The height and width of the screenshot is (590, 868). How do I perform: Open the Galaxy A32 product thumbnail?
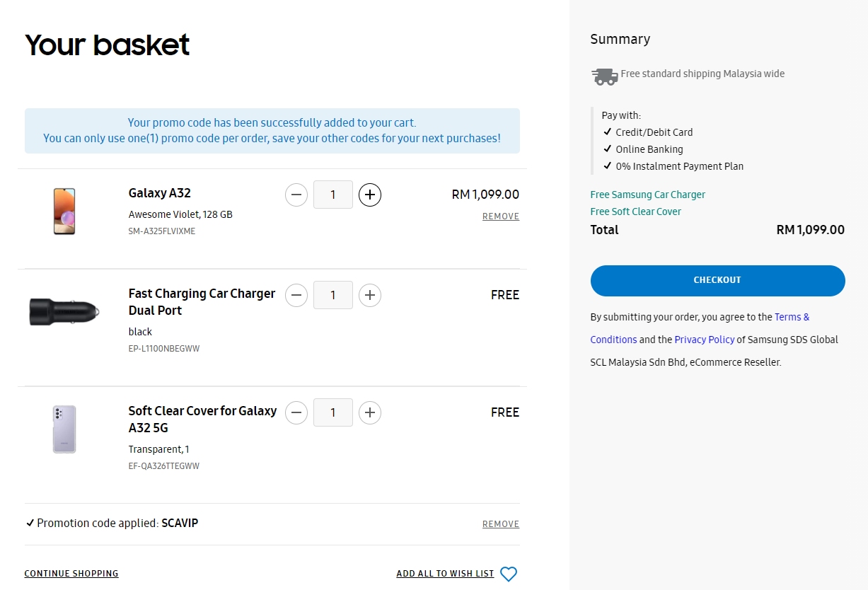64,212
